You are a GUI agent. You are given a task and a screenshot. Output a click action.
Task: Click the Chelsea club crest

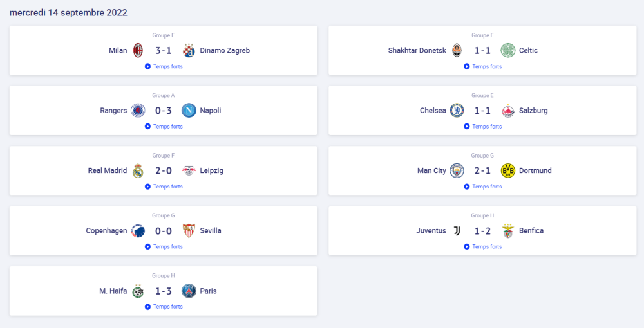tap(457, 110)
